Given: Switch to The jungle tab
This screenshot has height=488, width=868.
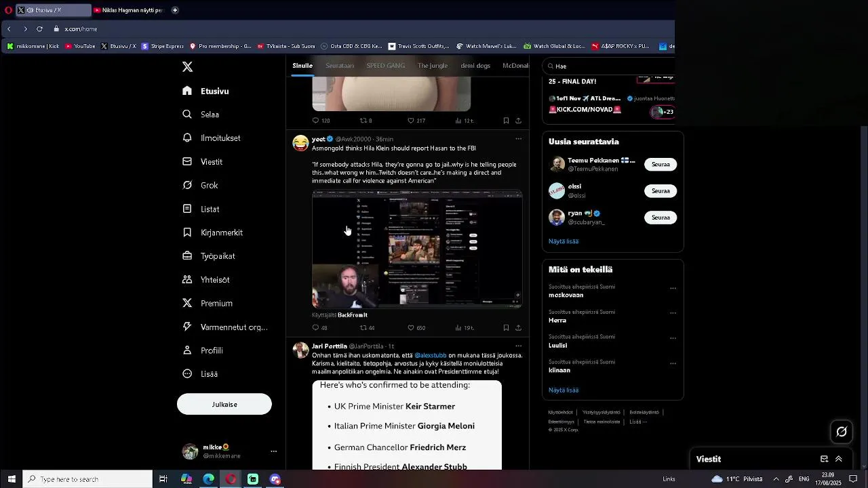Looking at the screenshot, I should click(x=433, y=66).
